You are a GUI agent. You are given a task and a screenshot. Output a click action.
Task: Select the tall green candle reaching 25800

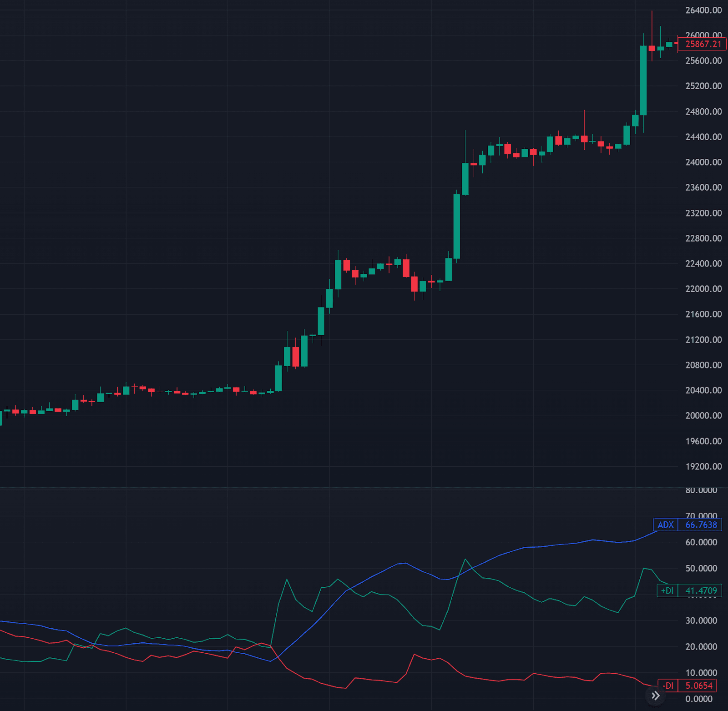coord(643,81)
